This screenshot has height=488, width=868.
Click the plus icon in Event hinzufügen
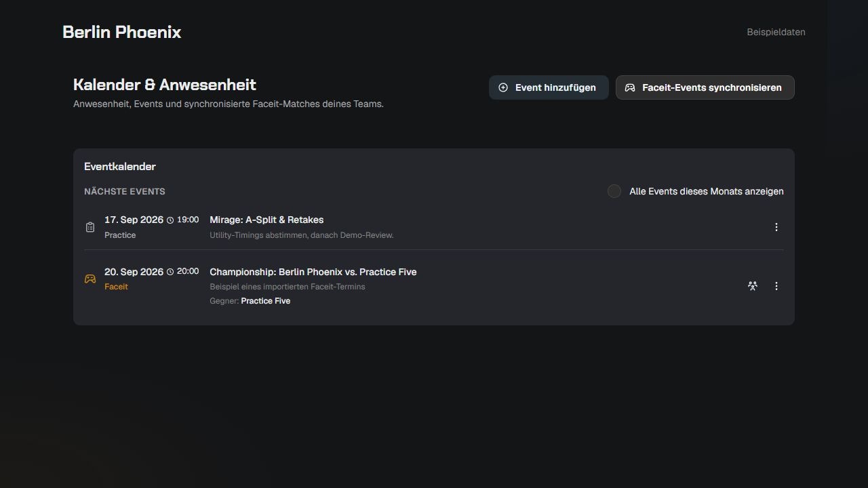(503, 87)
